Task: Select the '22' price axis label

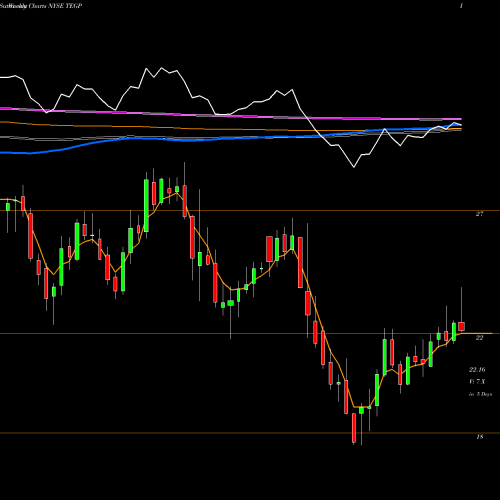Action: click(479, 338)
